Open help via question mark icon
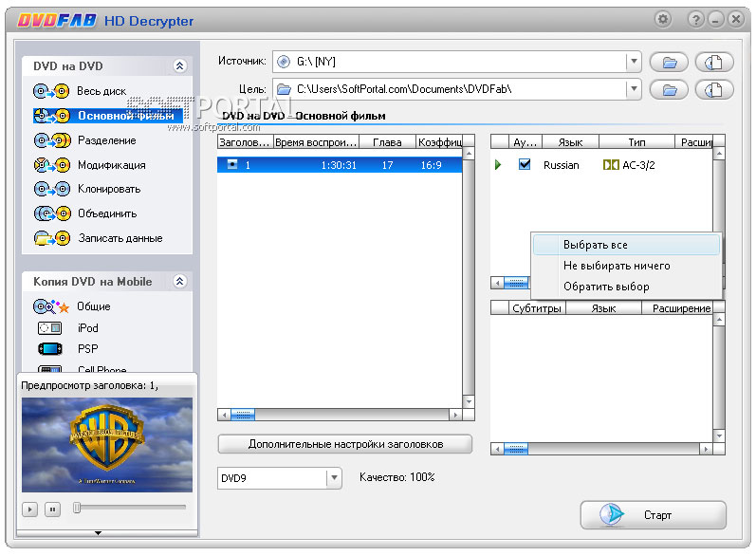The width and height of the screenshot is (756, 556). coord(695,19)
